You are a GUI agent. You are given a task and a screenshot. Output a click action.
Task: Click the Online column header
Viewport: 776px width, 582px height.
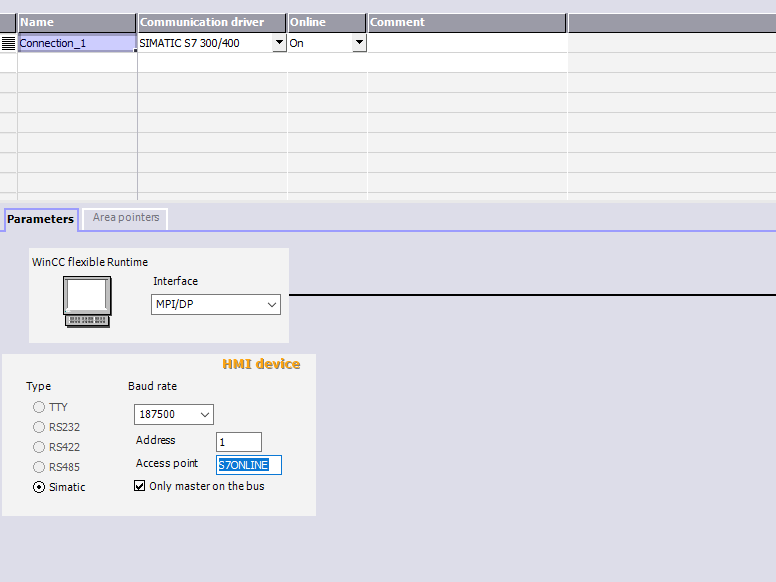click(x=327, y=23)
